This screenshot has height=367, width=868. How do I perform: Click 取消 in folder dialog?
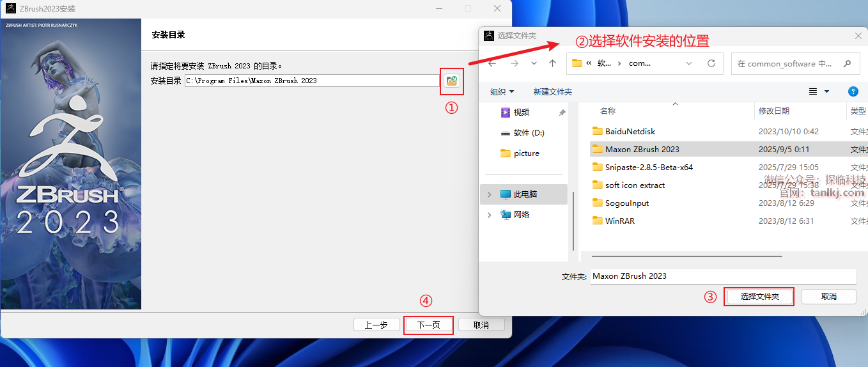click(x=829, y=297)
